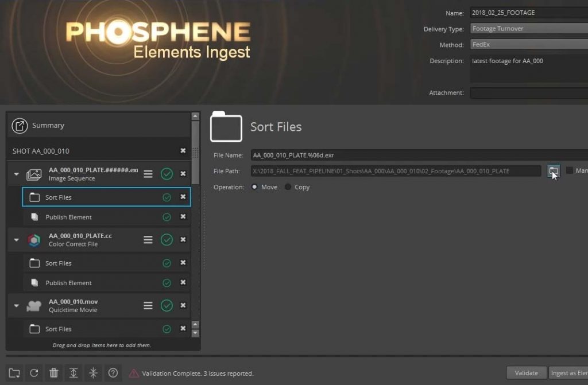Click status check on Color Correct Publish Element
588x385 pixels.
167,283
